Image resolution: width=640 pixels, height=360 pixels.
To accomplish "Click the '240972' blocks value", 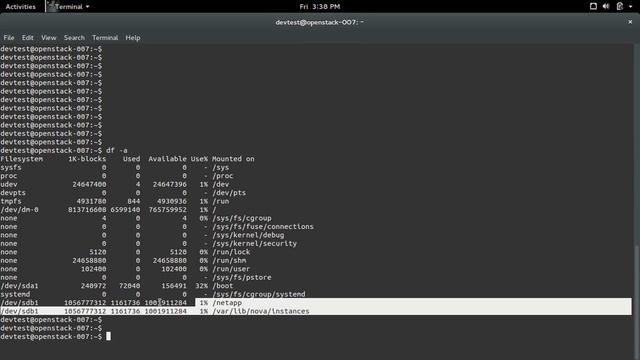I will point(93,286).
